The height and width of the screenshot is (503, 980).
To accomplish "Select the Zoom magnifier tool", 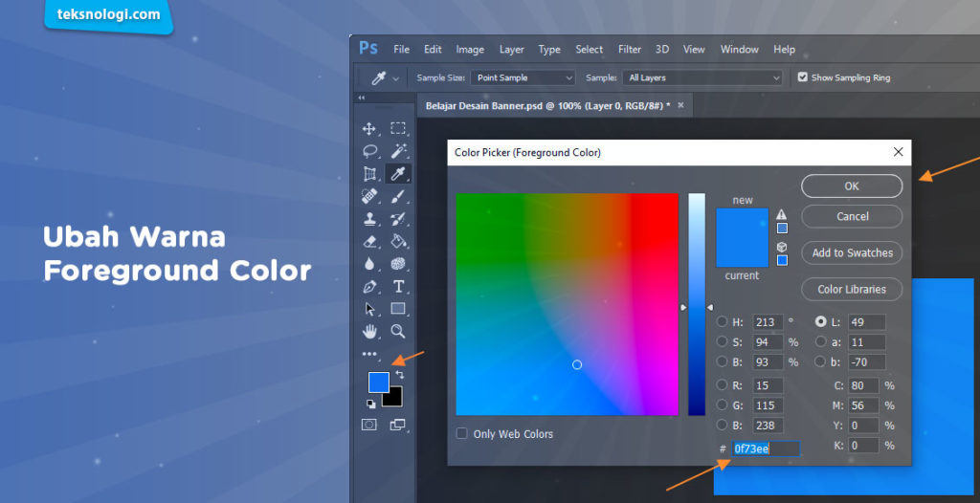I will (x=398, y=331).
